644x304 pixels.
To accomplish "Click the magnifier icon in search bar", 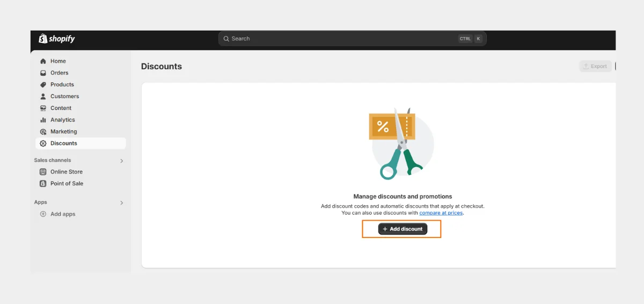I will tap(226, 39).
